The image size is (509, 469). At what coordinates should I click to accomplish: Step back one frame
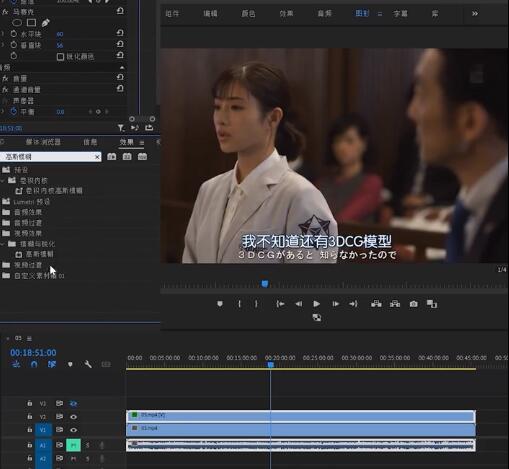[x=299, y=304]
